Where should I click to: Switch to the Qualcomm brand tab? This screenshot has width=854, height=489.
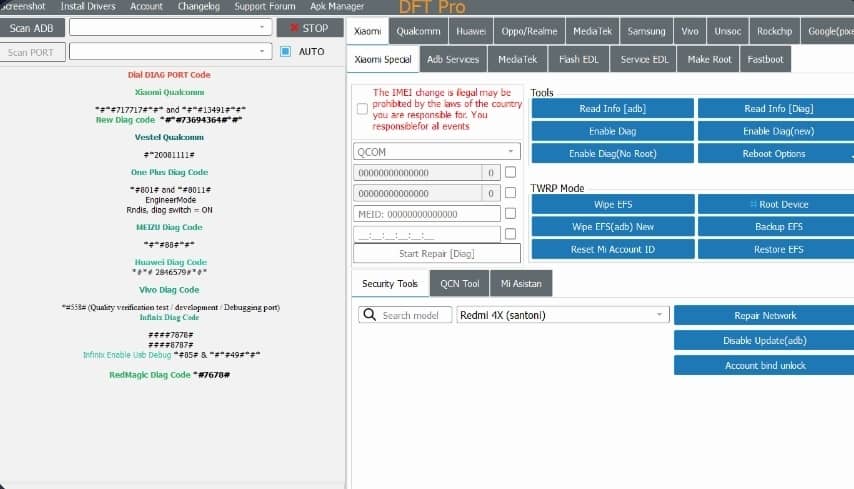pyautogui.click(x=417, y=31)
